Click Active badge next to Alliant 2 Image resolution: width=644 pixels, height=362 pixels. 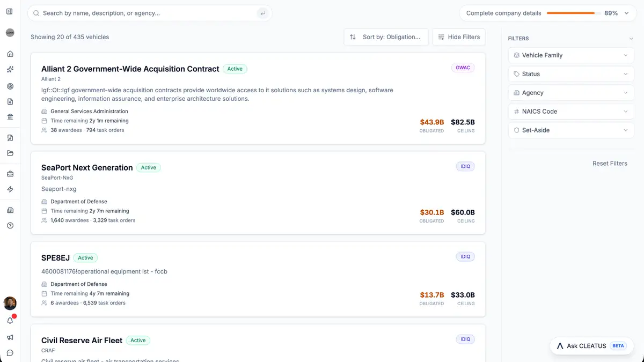coord(235,69)
